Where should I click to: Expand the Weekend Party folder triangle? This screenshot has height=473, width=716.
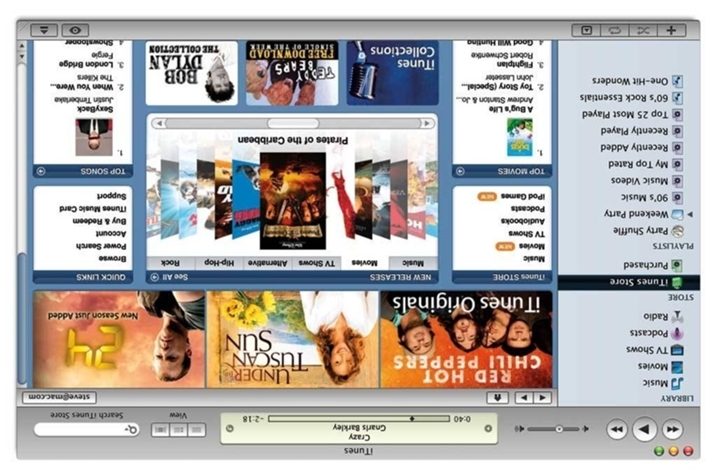pyautogui.click(x=690, y=214)
